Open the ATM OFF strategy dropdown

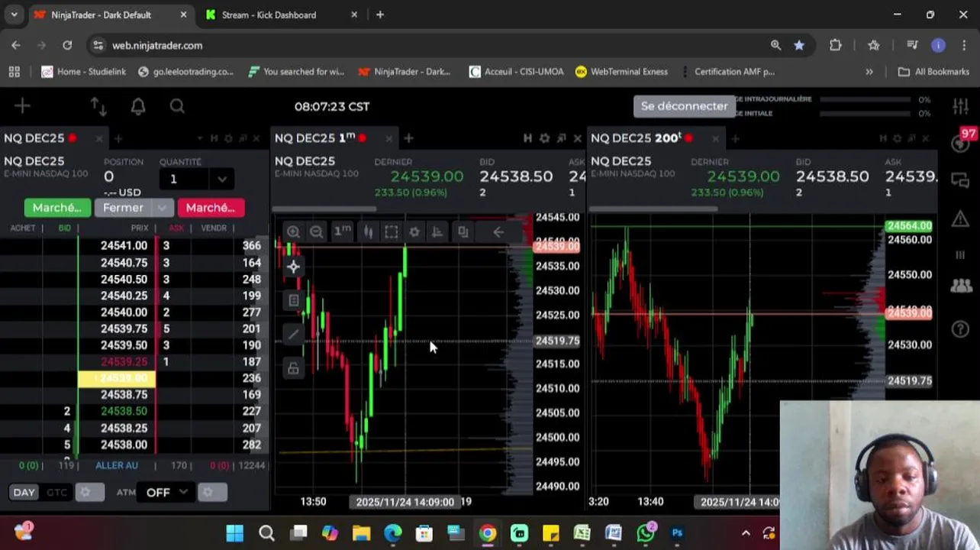pyautogui.click(x=167, y=493)
